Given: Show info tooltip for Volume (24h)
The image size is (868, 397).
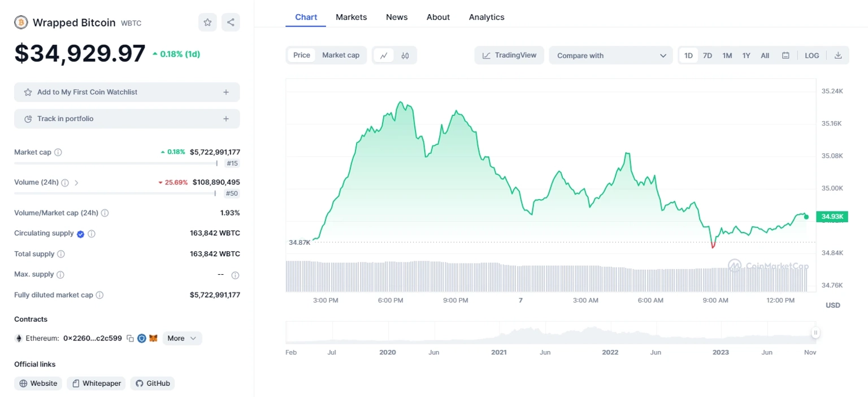Looking at the screenshot, I should [x=65, y=183].
